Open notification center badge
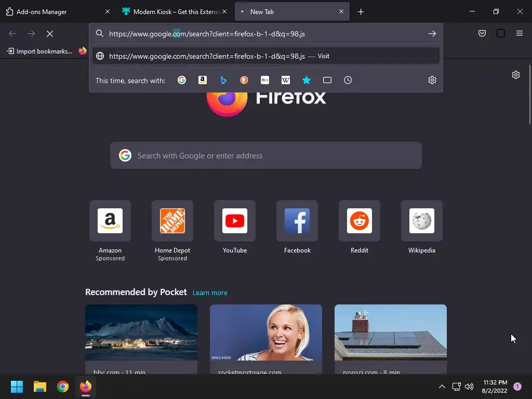Viewport: 532px width, 399px height. (x=517, y=387)
